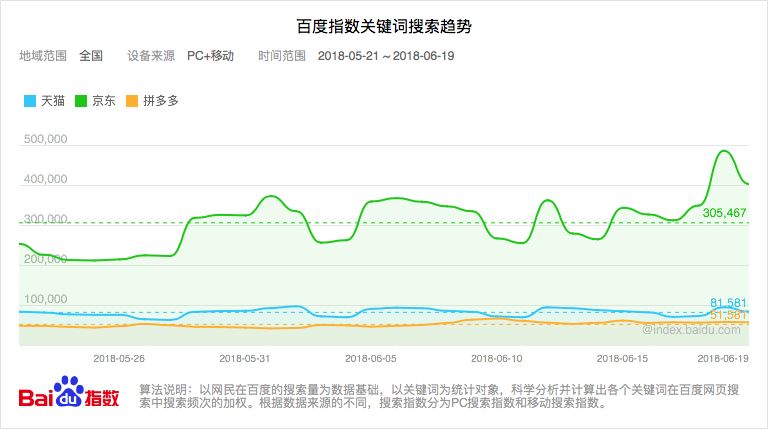
Task: Click the green 京东 legend swatch
Action: click(x=81, y=101)
